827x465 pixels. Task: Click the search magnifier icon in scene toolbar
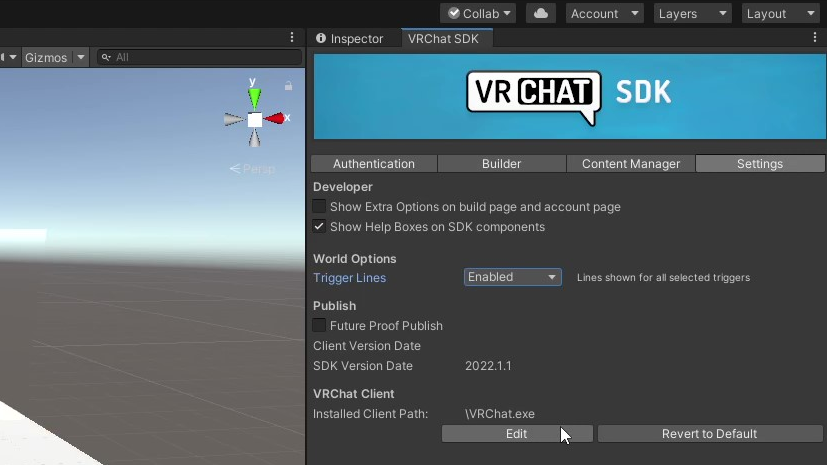[106, 57]
